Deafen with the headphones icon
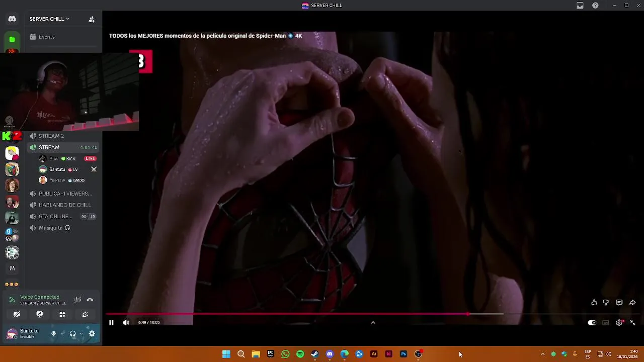Image resolution: width=644 pixels, height=362 pixels. [x=72, y=333]
